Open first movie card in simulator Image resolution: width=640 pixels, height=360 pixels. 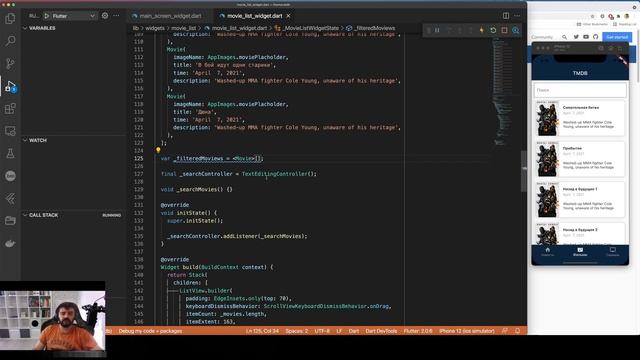coord(580,119)
